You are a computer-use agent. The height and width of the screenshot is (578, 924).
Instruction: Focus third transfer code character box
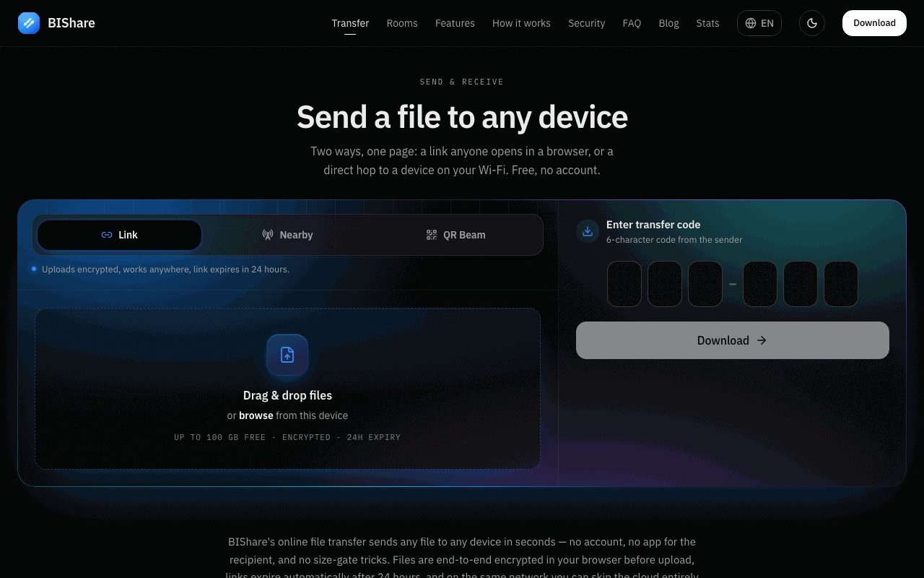pos(705,284)
